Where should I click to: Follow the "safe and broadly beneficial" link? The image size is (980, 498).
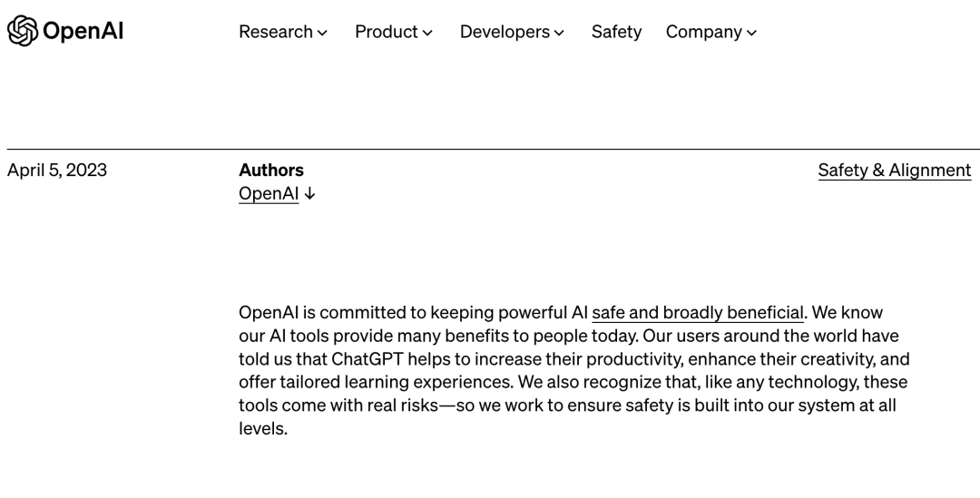click(x=697, y=313)
